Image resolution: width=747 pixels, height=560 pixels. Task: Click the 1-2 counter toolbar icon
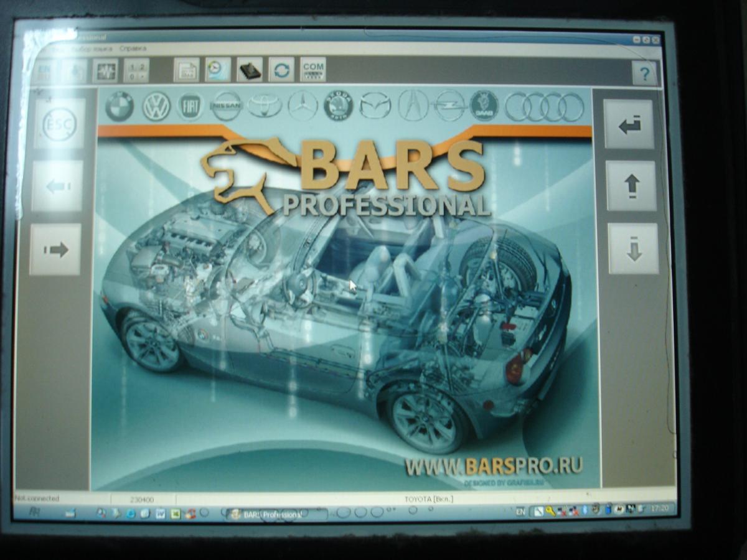[136, 70]
